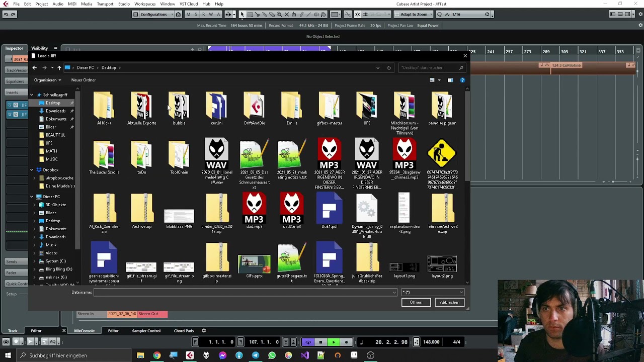644x362 pixels.
Task: Select the Zoom magnifier tool in Cubase toolbar
Action: point(279,14)
